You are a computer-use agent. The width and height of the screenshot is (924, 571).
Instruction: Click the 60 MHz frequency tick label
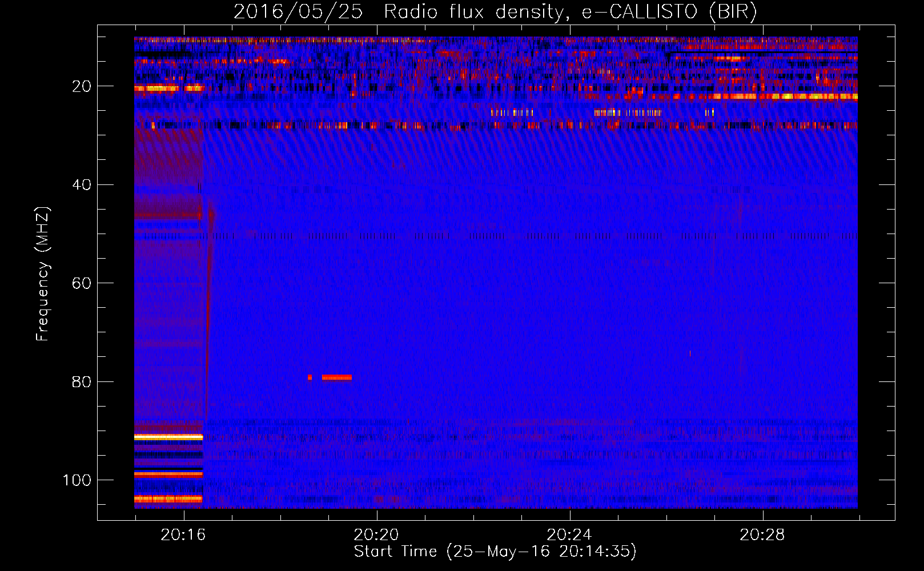(x=82, y=283)
